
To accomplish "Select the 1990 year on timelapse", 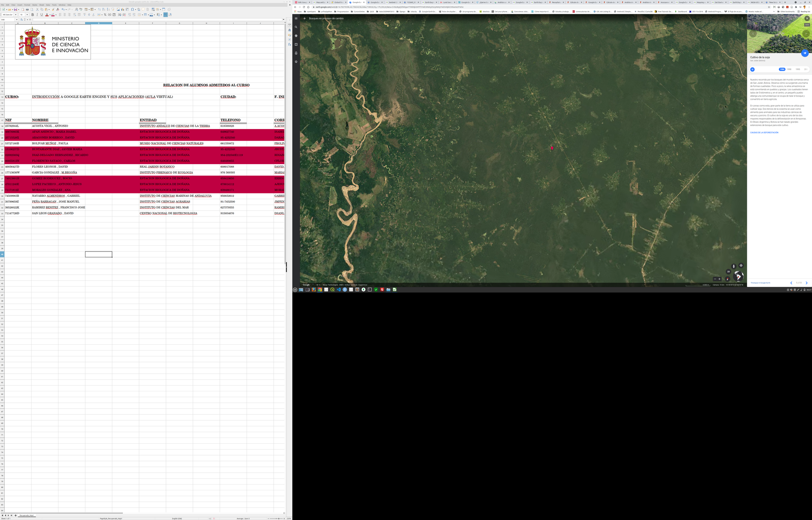I will click(x=789, y=69).
